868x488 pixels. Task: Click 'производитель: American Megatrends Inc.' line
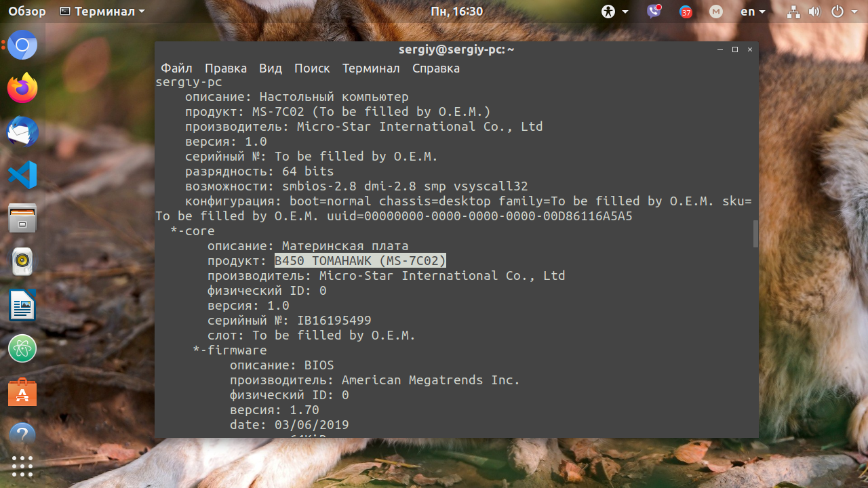375,380
